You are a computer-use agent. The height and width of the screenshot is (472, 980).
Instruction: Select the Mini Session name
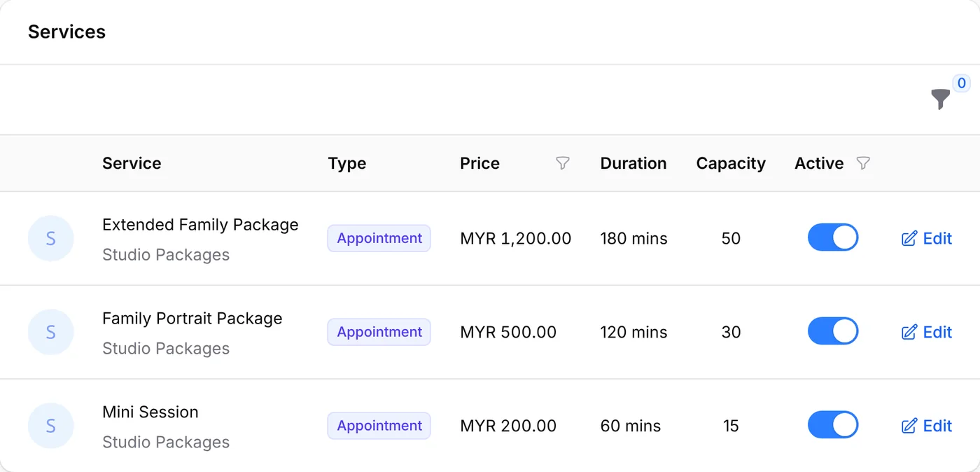tap(150, 412)
